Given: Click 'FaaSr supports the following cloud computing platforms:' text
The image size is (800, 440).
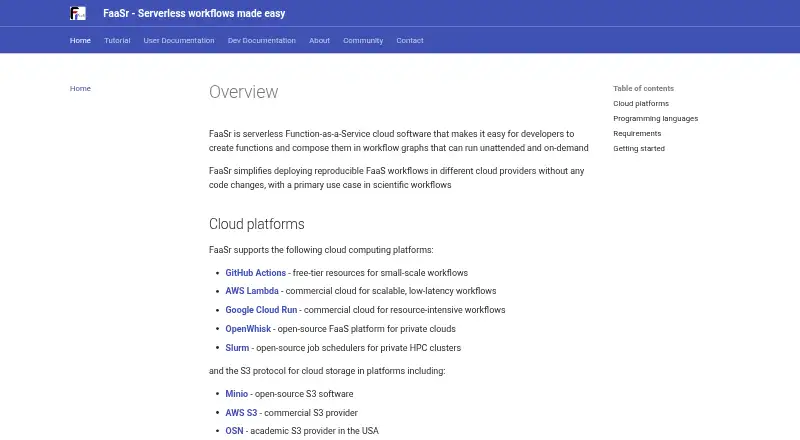Looking at the screenshot, I should coord(321,250).
